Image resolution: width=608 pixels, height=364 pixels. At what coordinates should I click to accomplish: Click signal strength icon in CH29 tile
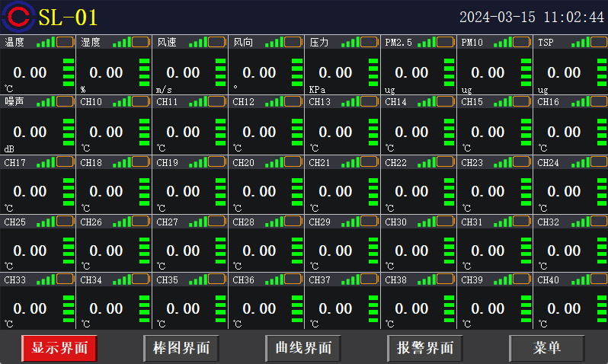click(350, 222)
